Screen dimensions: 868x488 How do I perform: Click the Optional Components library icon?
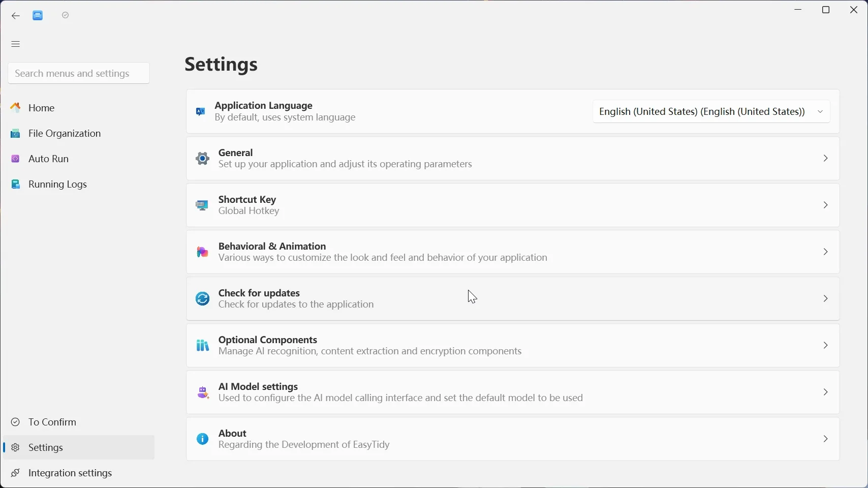coord(202,346)
